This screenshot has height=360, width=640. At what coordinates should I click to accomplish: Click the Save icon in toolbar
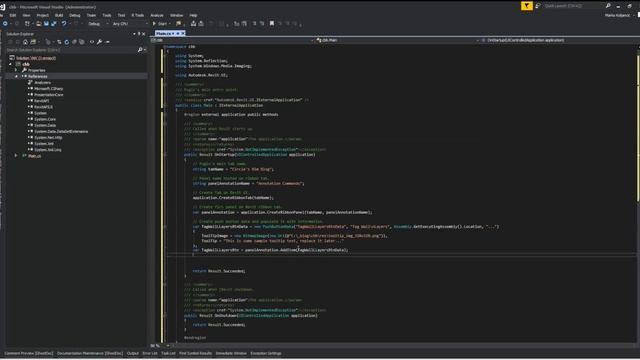(x=46, y=24)
